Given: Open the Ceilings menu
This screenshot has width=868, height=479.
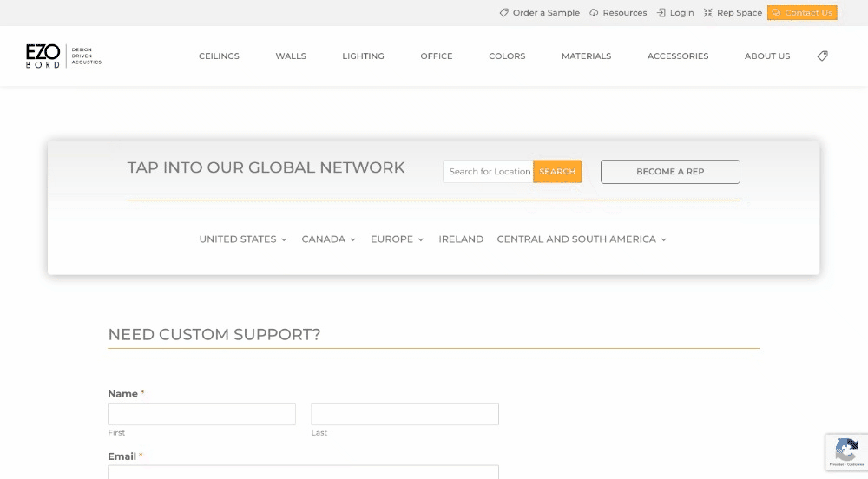Looking at the screenshot, I should 219,56.
